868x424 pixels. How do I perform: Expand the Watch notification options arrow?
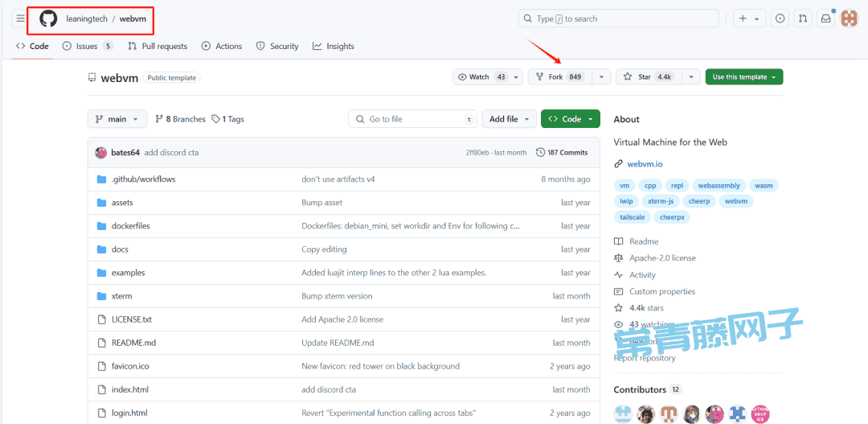click(517, 77)
